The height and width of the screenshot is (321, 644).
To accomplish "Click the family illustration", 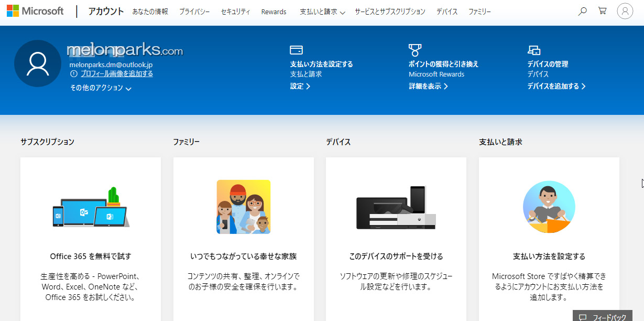I will [244, 207].
